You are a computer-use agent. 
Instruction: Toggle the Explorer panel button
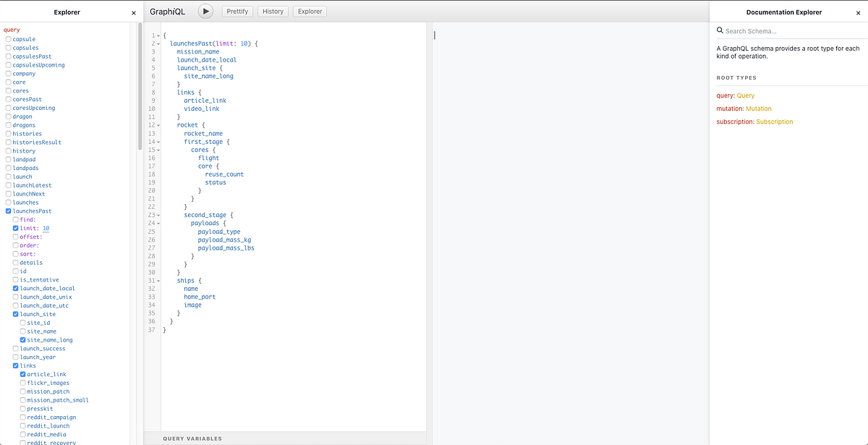(309, 11)
